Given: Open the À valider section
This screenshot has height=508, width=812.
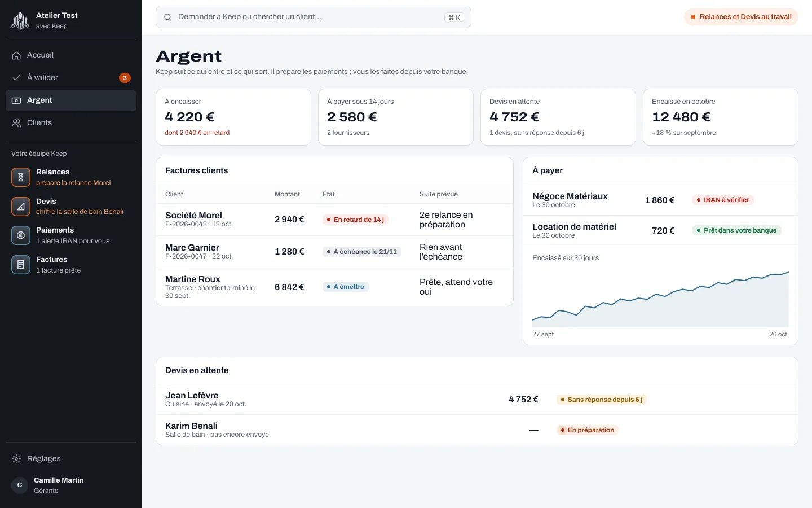Looking at the screenshot, I should click(x=71, y=78).
